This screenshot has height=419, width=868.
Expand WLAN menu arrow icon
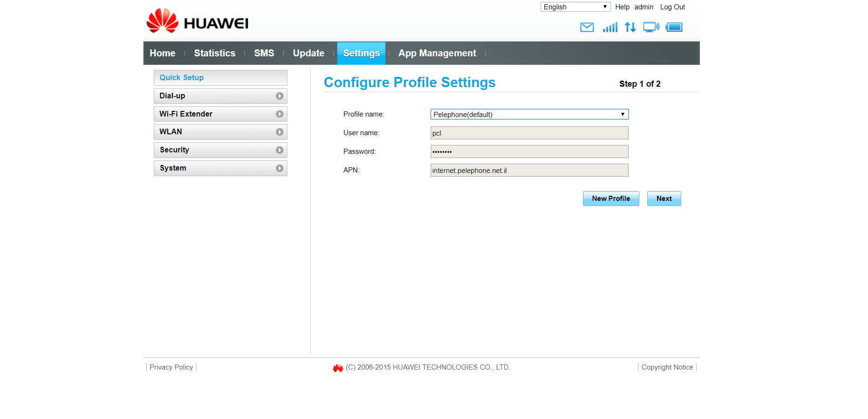(x=279, y=132)
